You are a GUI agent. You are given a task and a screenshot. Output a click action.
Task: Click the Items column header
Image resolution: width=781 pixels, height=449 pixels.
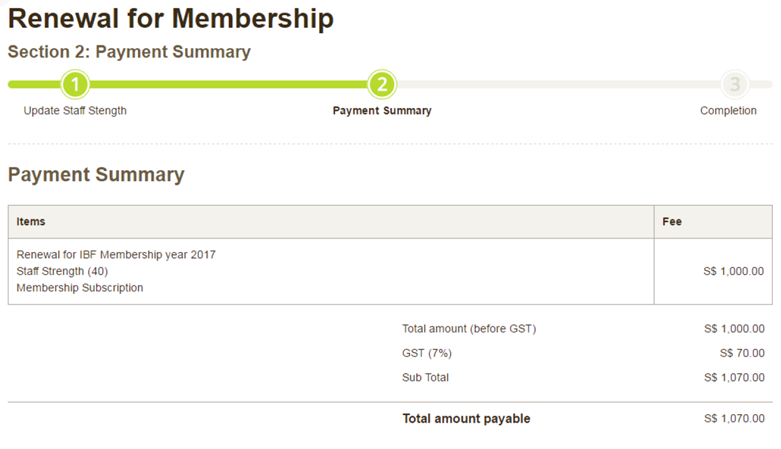31,222
